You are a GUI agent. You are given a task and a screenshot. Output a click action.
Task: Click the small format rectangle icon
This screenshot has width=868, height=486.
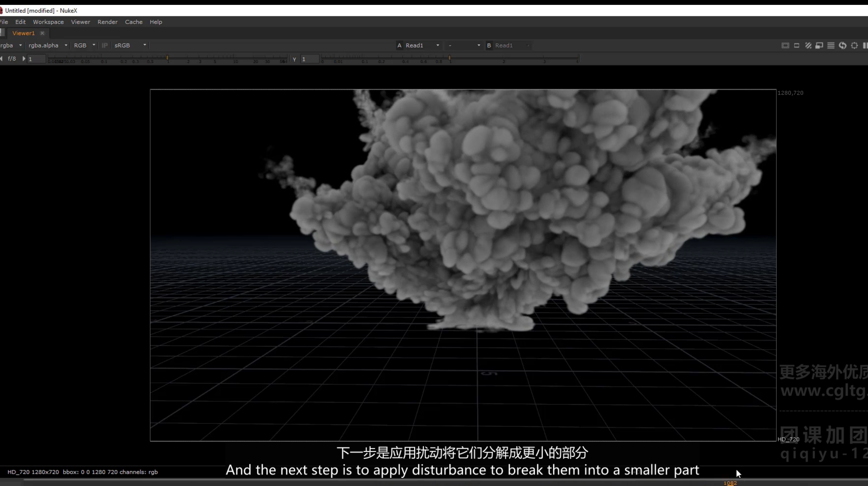pyautogui.click(x=796, y=45)
